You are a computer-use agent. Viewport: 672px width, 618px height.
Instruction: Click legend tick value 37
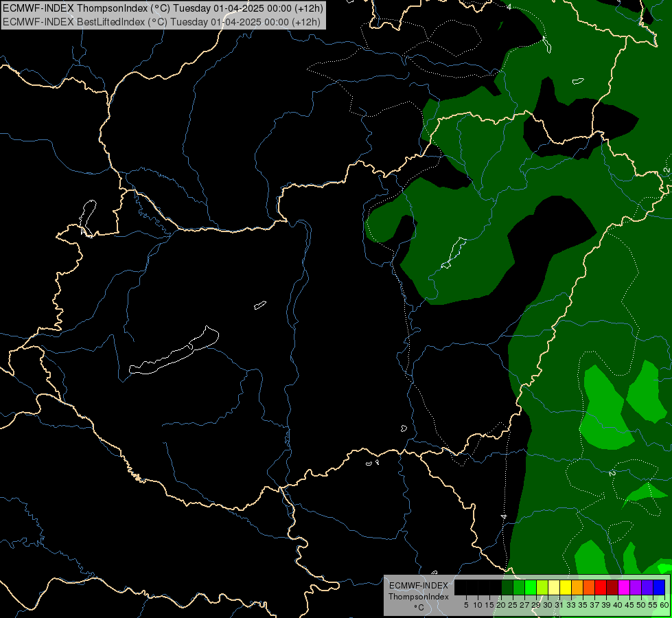(594, 605)
